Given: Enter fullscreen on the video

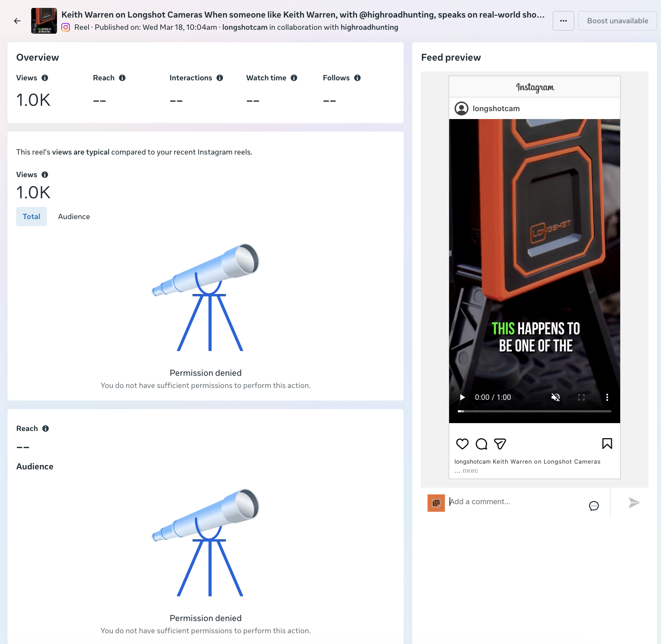Looking at the screenshot, I should tap(581, 397).
